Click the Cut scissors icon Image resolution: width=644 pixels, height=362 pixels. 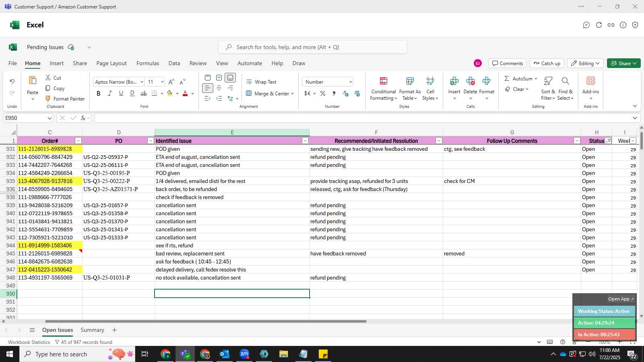48,78
